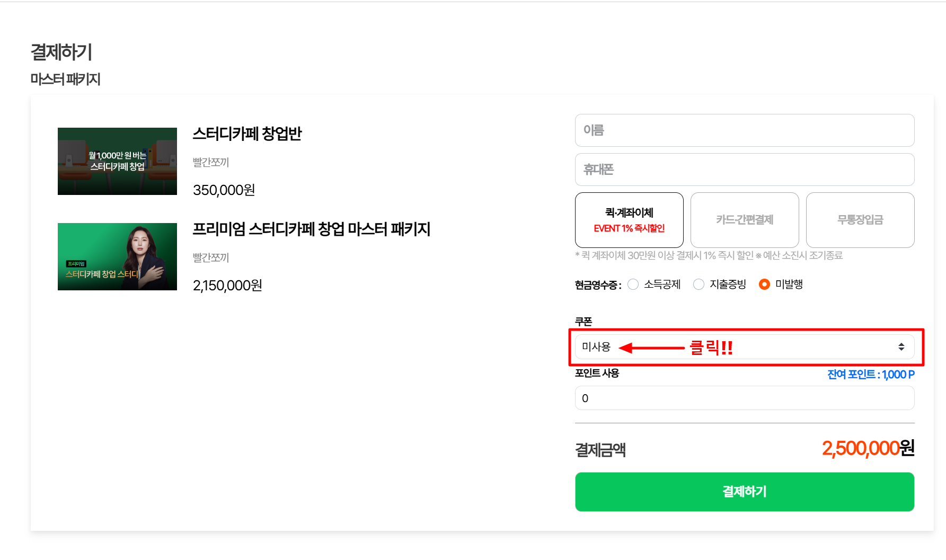
Task: Open the 프리미엄 마스터 패키지 thumbnail
Action: tap(117, 256)
